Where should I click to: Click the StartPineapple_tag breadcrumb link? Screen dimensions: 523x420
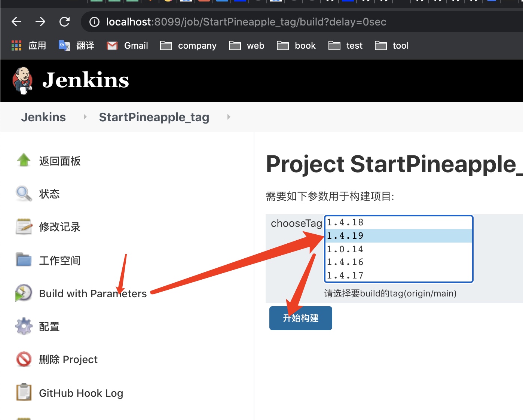click(154, 117)
